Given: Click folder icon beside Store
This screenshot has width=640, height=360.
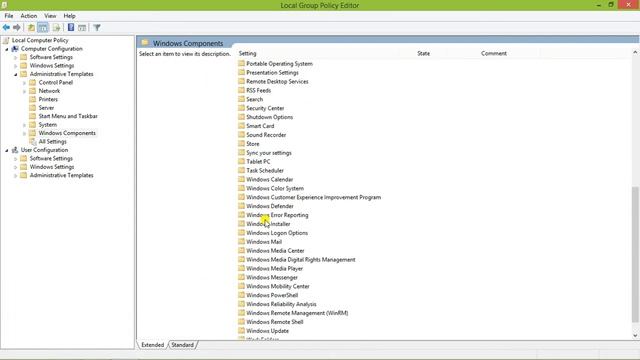Looking at the screenshot, I should (241, 144).
